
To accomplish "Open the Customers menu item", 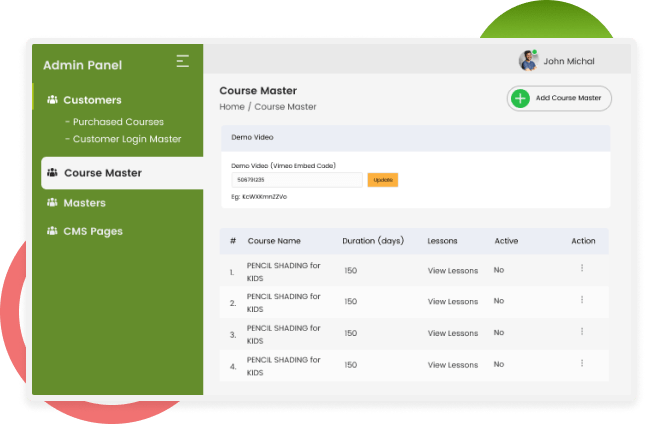I will click(x=92, y=100).
